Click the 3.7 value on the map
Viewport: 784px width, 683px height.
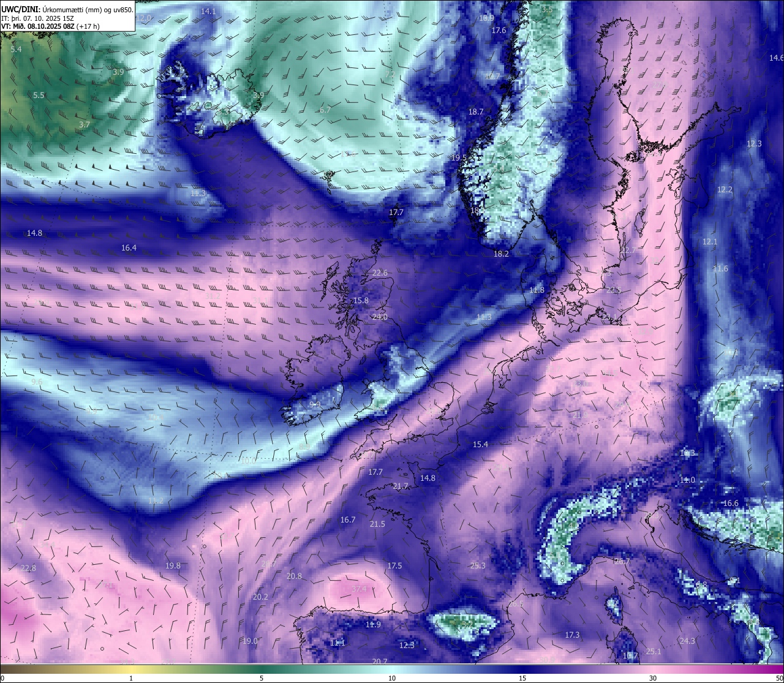85,124
